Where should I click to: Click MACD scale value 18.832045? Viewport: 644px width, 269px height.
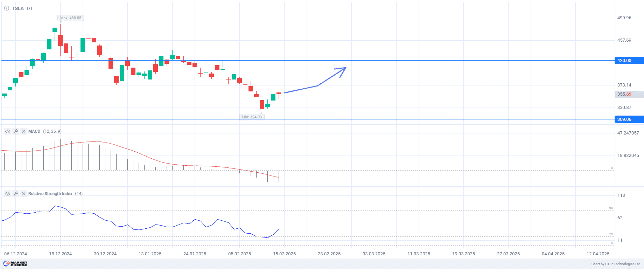(x=628, y=156)
